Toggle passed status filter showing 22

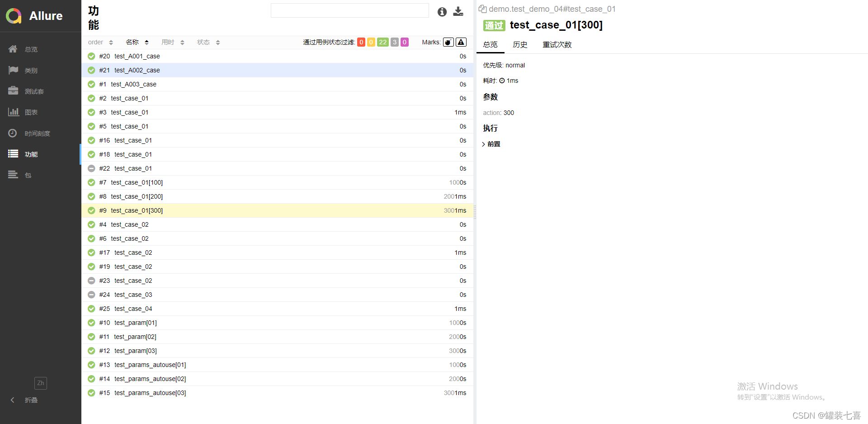click(x=383, y=42)
